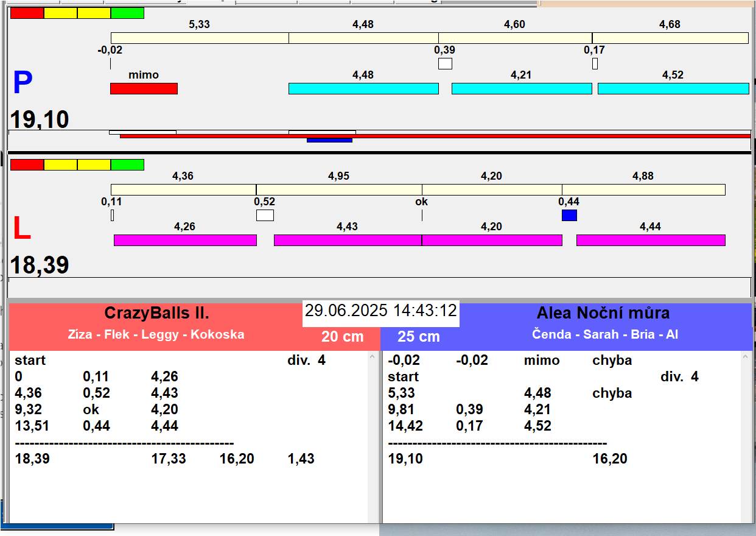Click the 20 cm jump height label
756x536 pixels.
342,336
